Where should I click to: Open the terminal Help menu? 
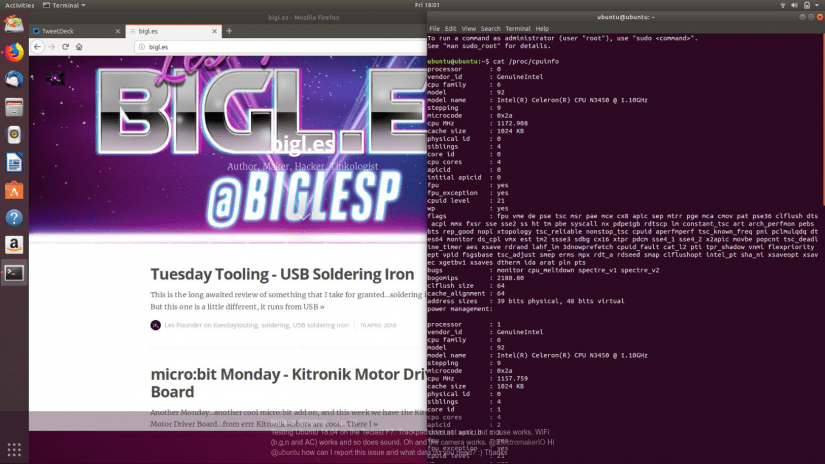tap(542, 28)
